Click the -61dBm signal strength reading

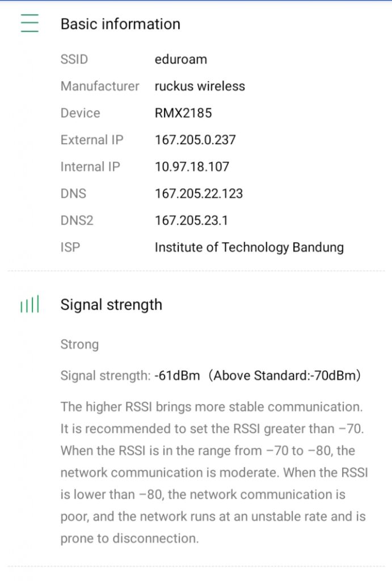pos(177,376)
